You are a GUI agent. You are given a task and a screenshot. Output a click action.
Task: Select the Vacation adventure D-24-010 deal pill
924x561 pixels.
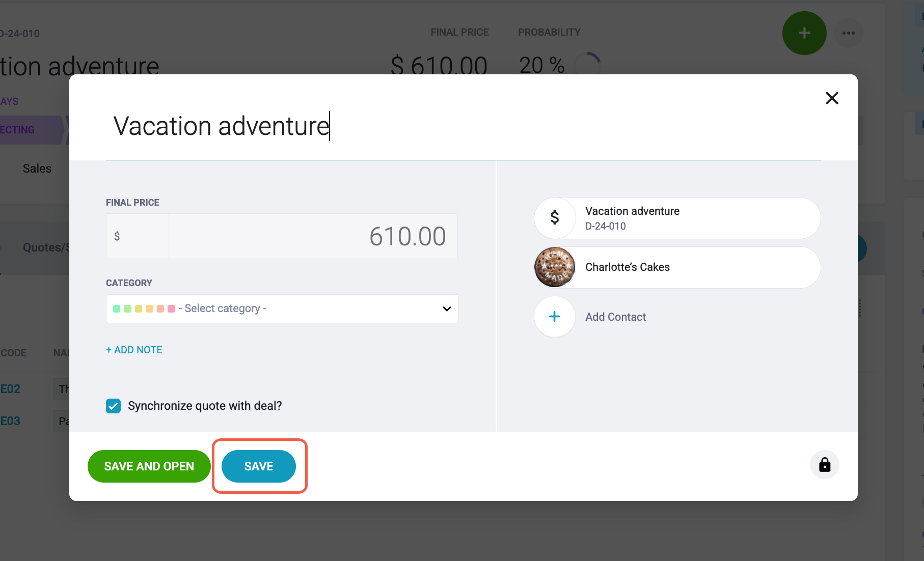pos(677,218)
